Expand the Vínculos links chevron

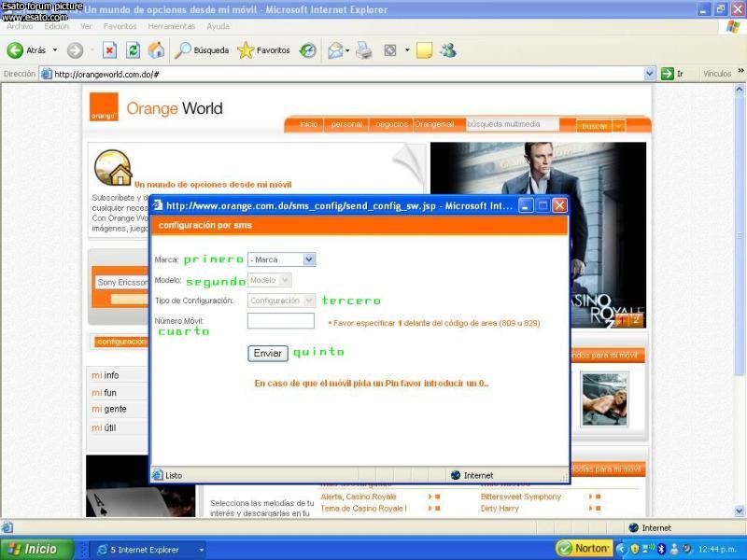[740, 72]
